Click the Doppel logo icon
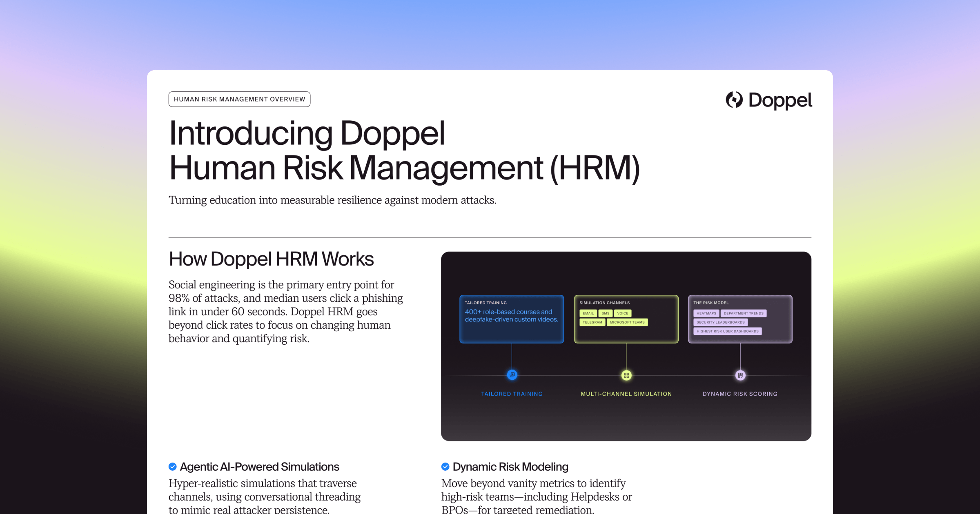The image size is (980, 514). (734, 100)
